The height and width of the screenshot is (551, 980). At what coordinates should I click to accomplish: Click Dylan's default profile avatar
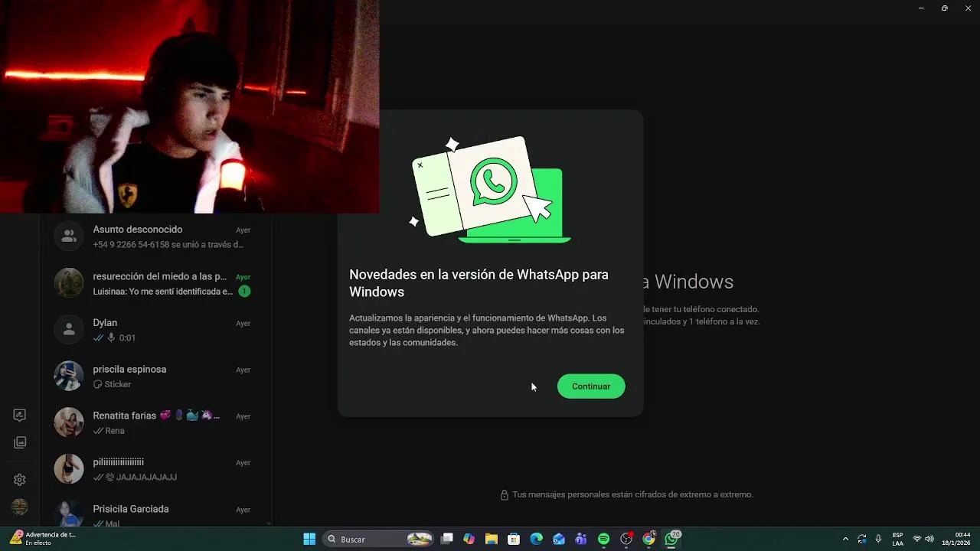(x=69, y=330)
